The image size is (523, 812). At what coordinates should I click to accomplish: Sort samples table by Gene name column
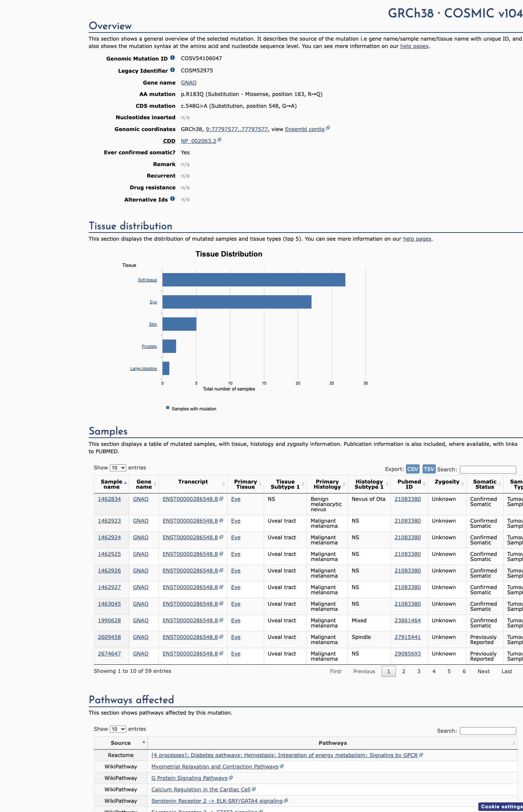144,484
